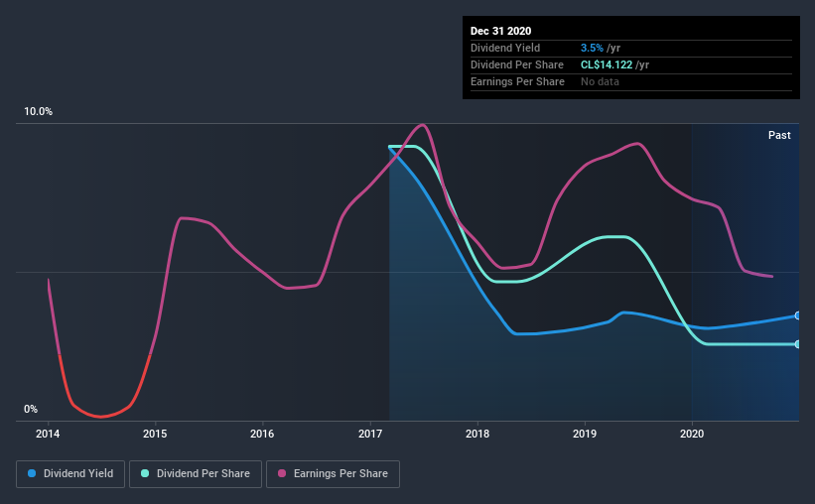Viewport: 815px width, 504px height.
Task: Click the Dec 31 2020 tooltip date
Action: click(500, 31)
